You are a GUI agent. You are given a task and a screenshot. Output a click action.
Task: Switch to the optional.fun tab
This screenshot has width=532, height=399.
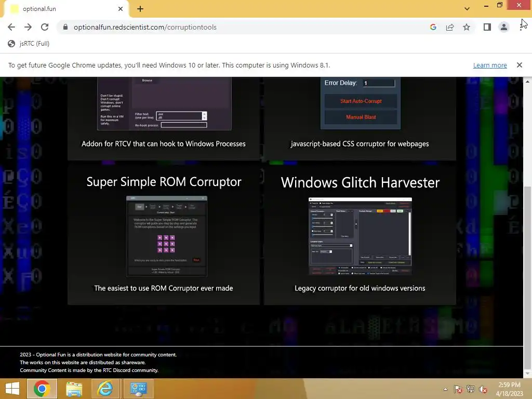[x=65, y=9]
